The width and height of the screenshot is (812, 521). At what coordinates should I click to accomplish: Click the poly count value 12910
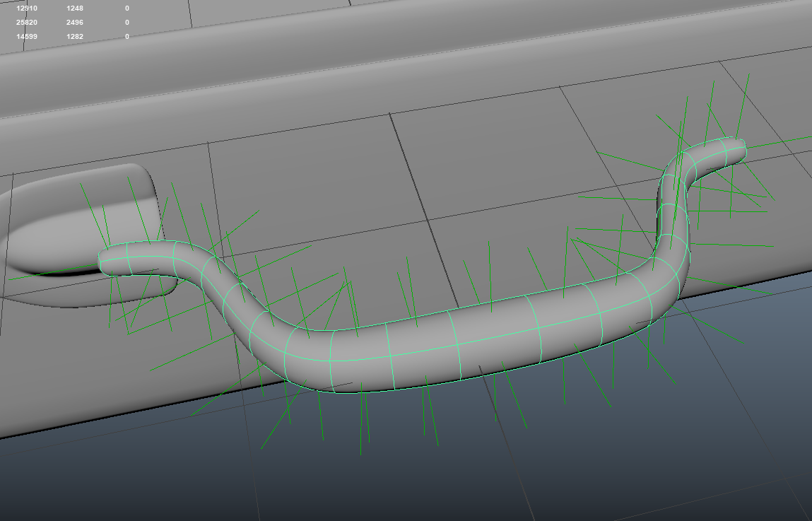27,8
